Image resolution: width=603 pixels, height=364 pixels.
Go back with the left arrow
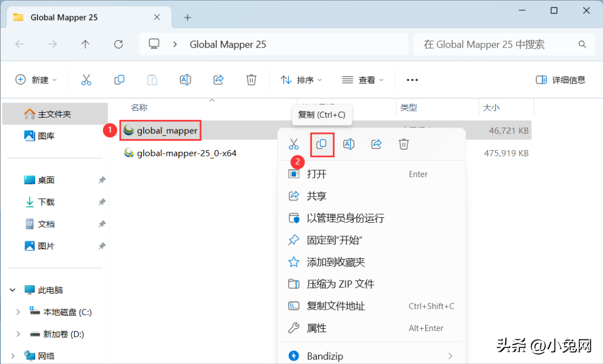click(x=20, y=44)
